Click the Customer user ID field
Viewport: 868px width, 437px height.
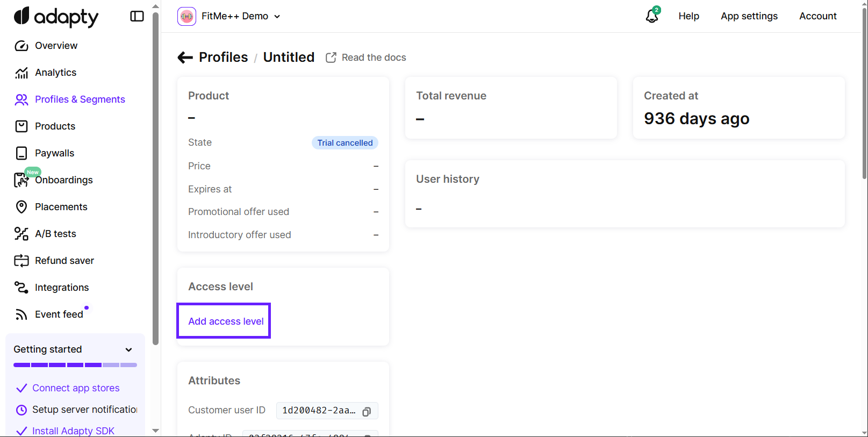pos(318,411)
